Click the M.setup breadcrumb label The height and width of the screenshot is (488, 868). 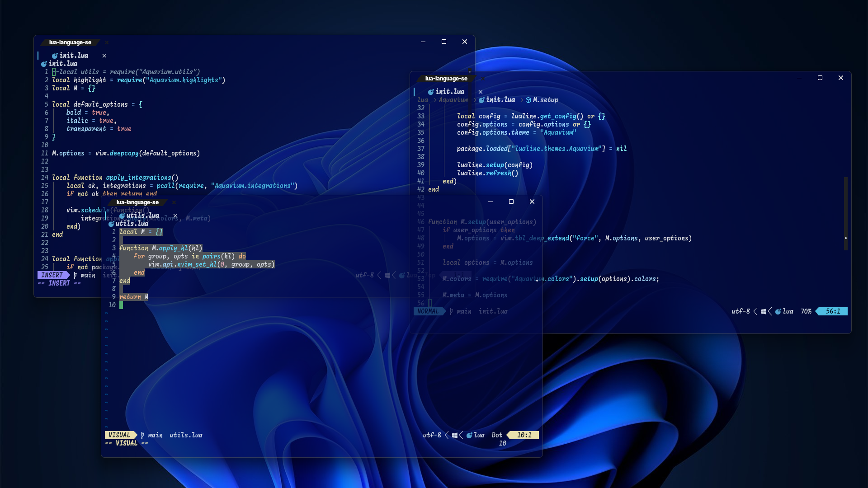pyautogui.click(x=546, y=100)
